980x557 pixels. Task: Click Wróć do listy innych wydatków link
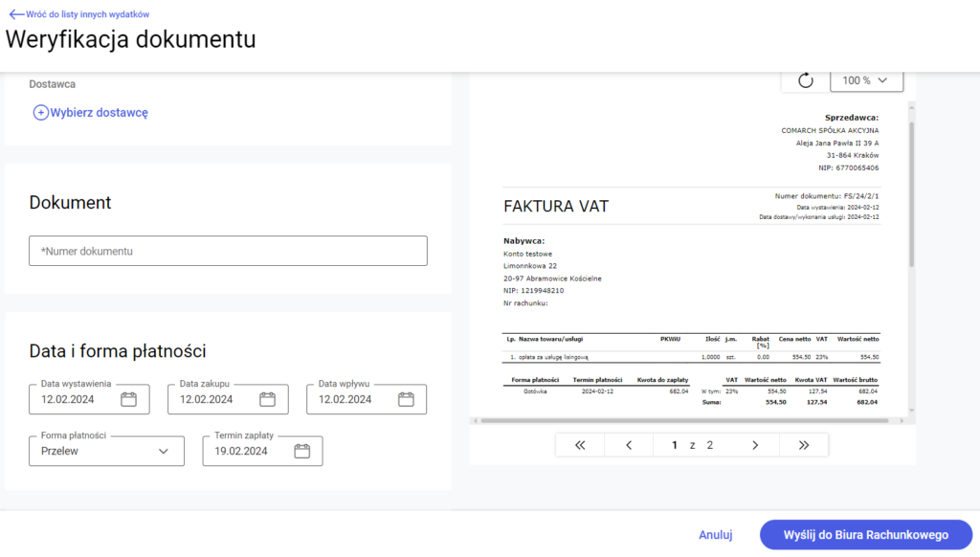point(87,14)
